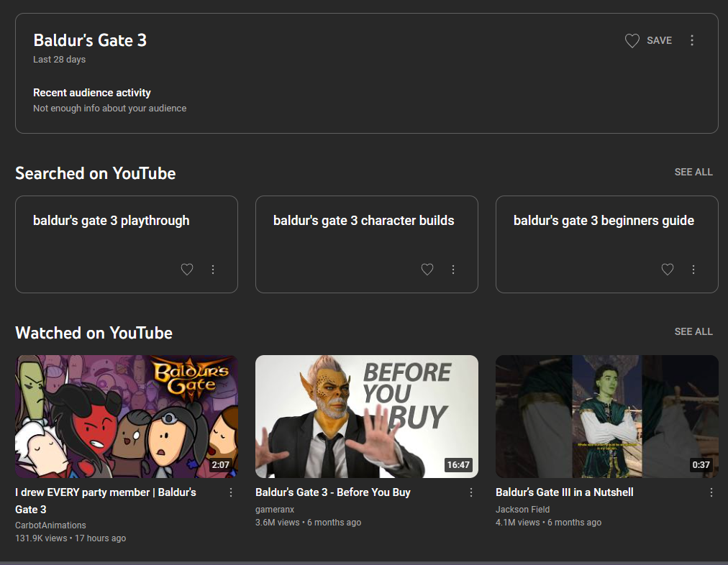
Task: Click SEE ALL for Watched on YouTube
Action: (x=693, y=331)
